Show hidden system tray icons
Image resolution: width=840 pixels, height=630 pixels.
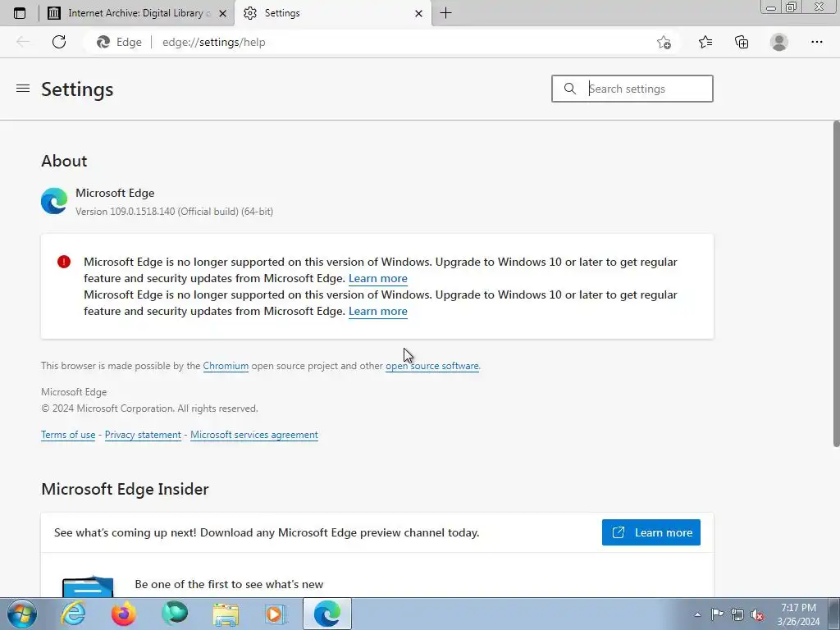coord(697,614)
